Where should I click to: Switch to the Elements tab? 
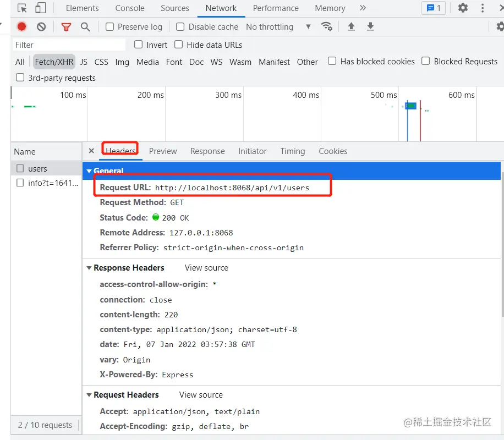click(x=83, y=8)
